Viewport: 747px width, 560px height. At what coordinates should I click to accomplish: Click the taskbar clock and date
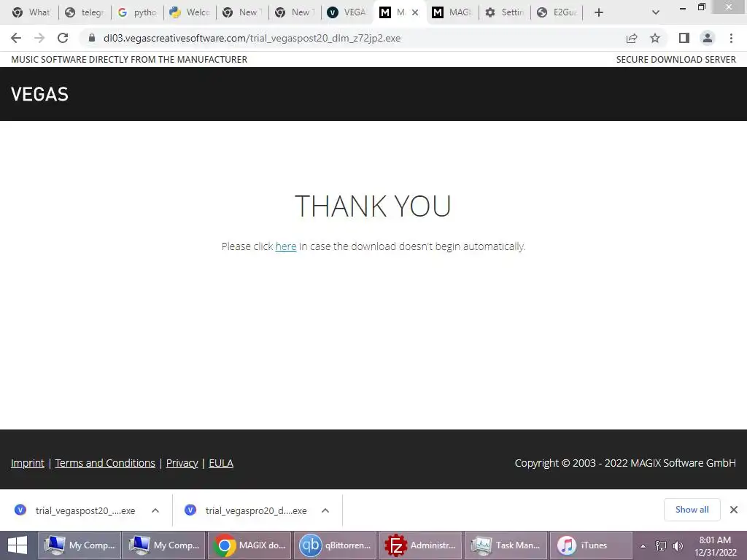(x=715, y=546)
